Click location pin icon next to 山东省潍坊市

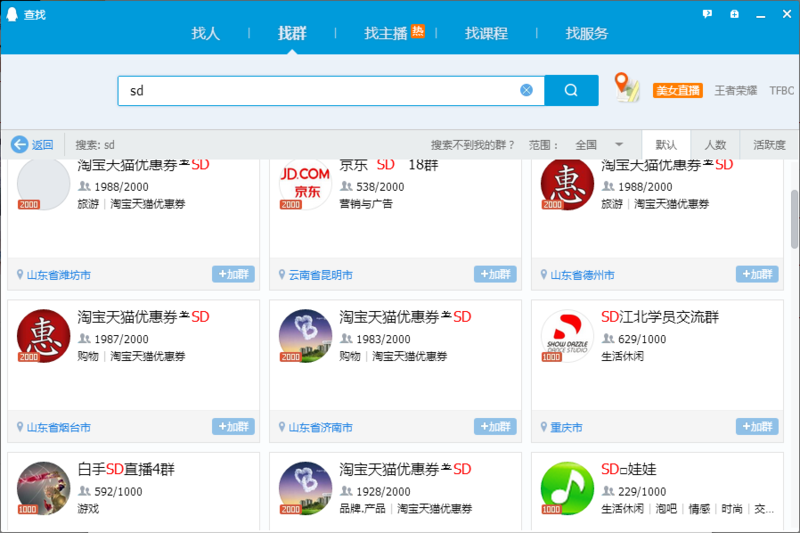[20, 274]
